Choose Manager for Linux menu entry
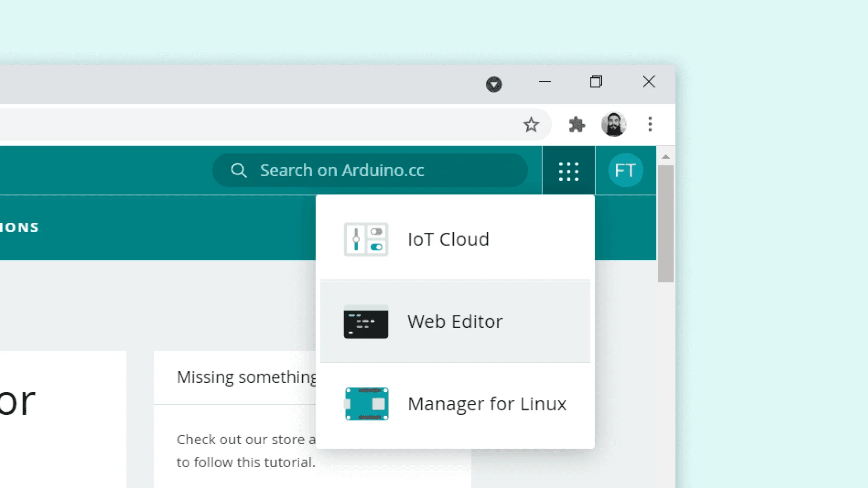This screenshot has width=868, height=488. pos(455,404)
